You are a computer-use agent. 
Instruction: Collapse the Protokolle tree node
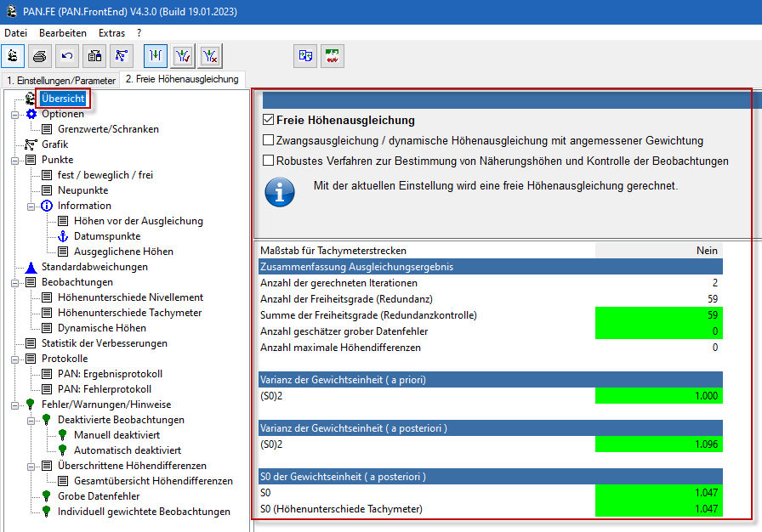14,359
